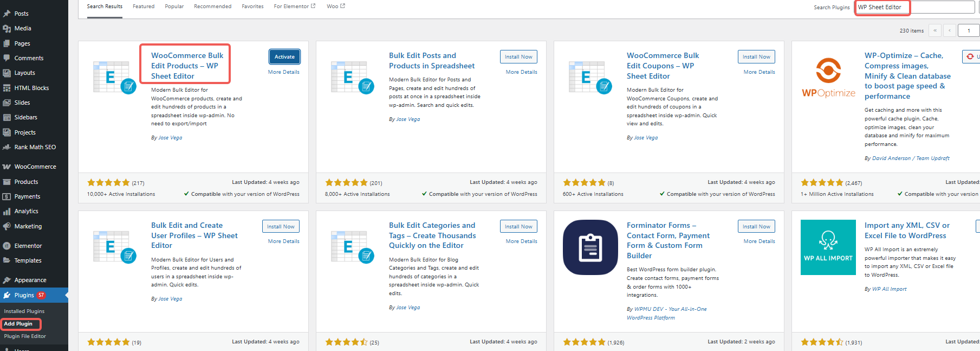
Task: Open the Media library menu item
Action: 23,28
